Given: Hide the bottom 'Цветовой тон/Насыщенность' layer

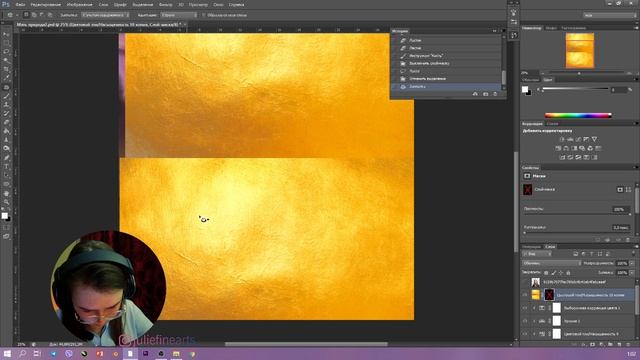Looking at the screenshot, I should coord(525,334).
